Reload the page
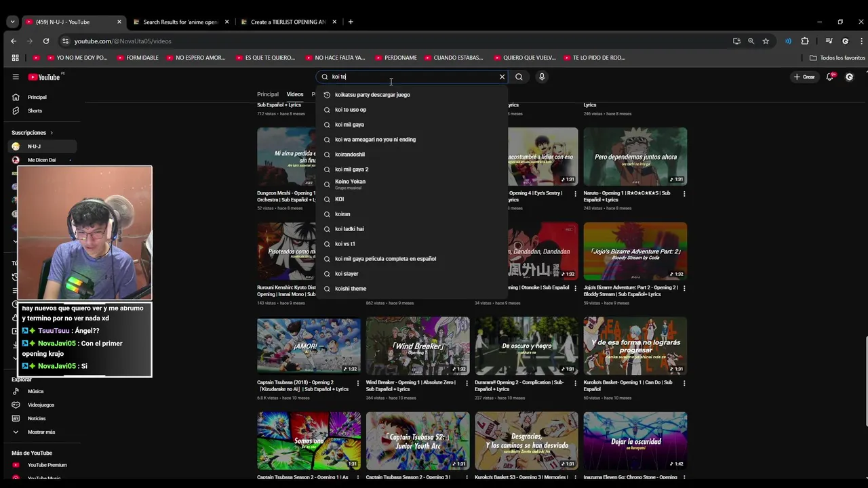This screenshot has width=868, height=488. [x=46, y=41]
